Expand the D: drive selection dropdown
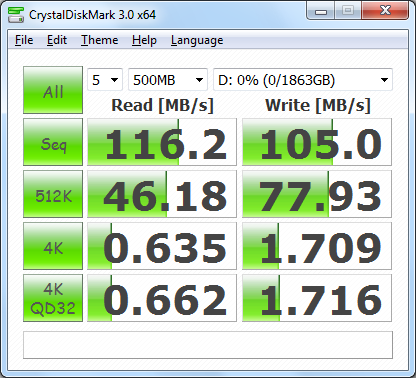The width and height of the screenshot is (416, 378). [x=303, y=80]
